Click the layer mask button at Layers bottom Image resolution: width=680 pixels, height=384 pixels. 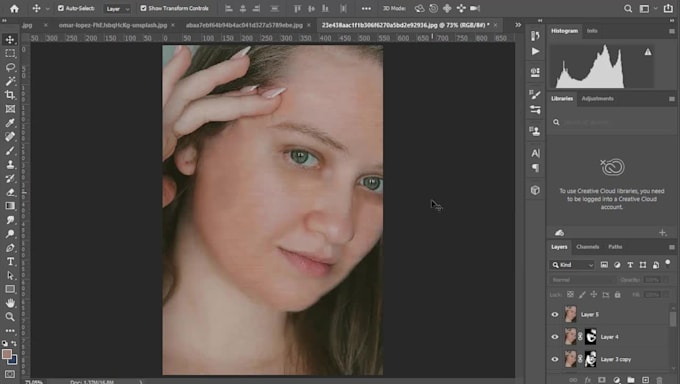[602, 380]
